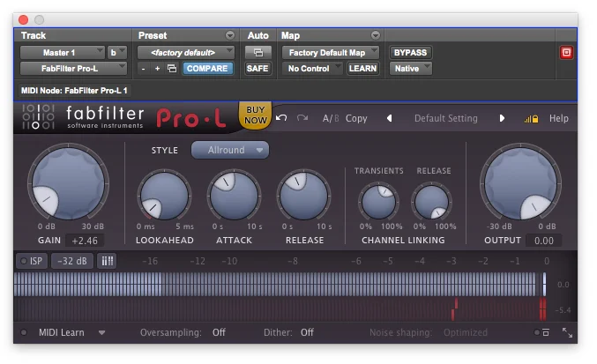Click the channel linking RELEASE knob
Screen dimensions: 597x364
[x=432, y=202]
